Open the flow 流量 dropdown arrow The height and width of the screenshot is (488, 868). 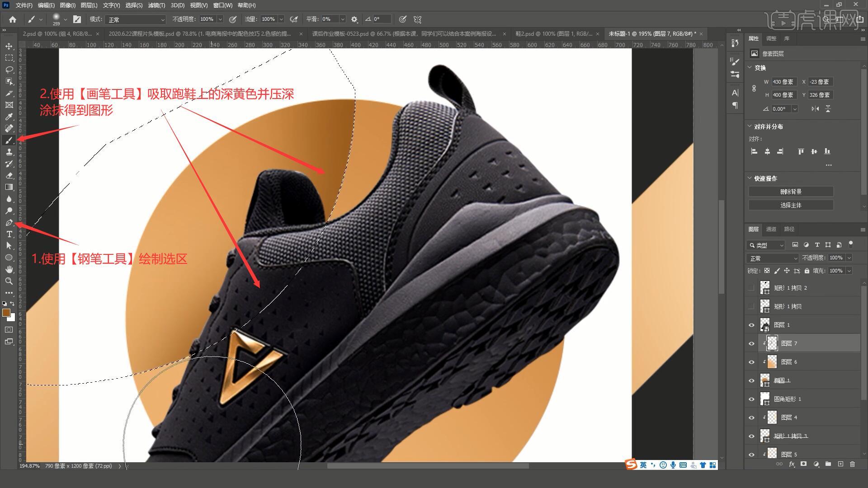(281, 19)
